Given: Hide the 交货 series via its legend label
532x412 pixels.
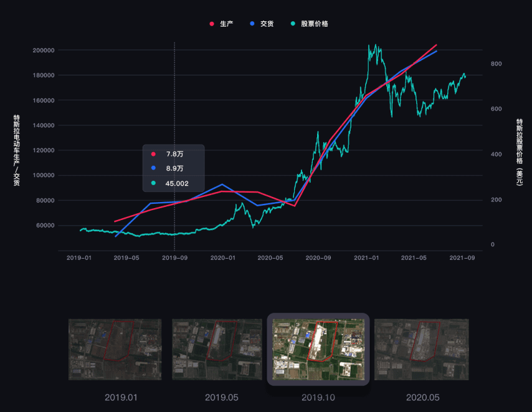Looking at the screenshot, I should (267, 24).
